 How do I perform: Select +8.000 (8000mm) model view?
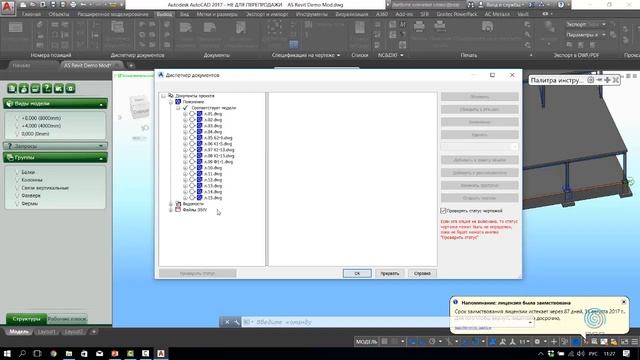(x=41, y=118)
